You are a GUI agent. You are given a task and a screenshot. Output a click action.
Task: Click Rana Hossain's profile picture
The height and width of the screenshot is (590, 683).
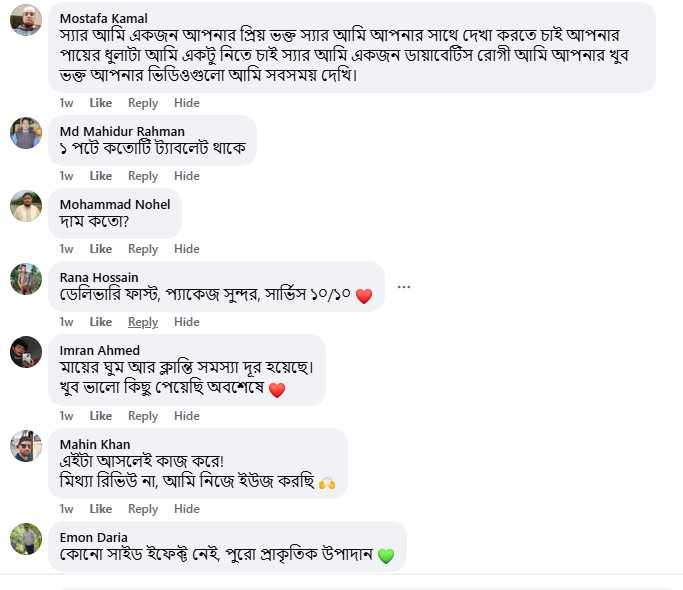click(26, 279)
